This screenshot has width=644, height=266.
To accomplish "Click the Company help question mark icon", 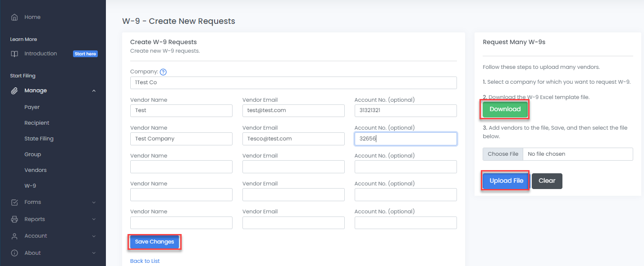I will [x=163, y=72].
